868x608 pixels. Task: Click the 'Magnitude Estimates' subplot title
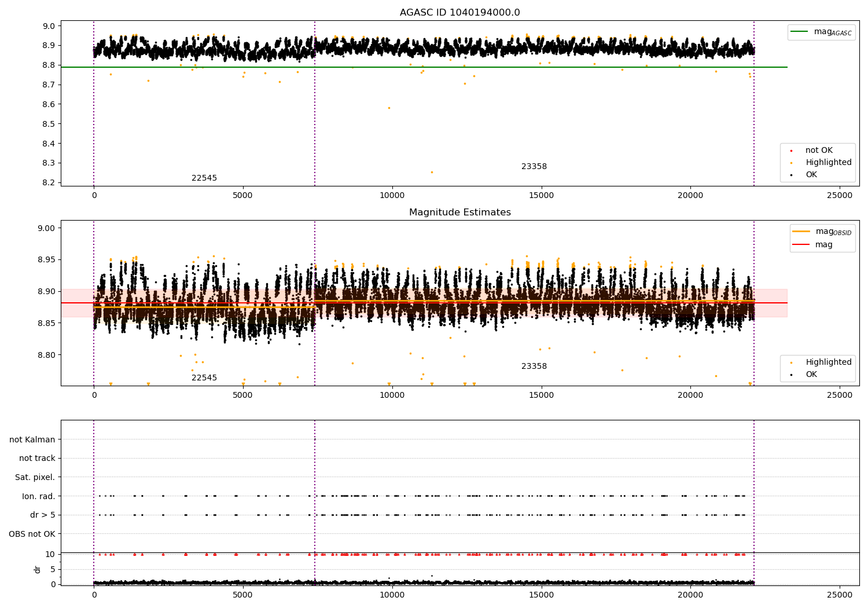[459, 213]
